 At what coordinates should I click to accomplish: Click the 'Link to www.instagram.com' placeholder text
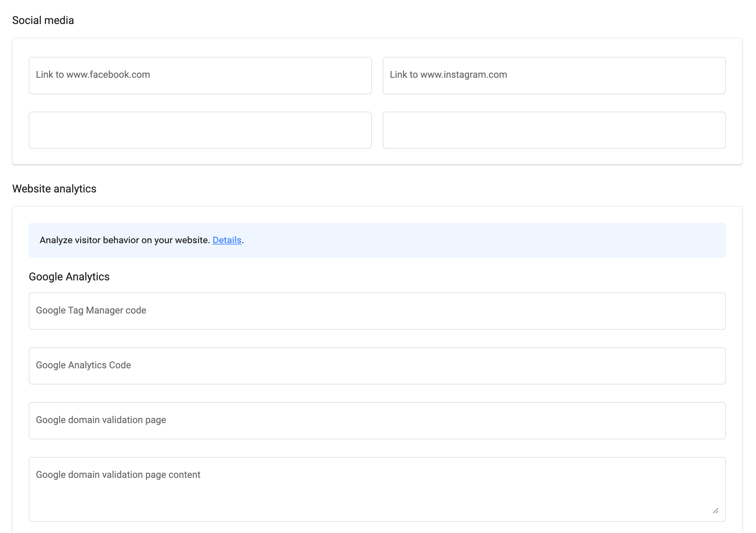pos(448,74)
